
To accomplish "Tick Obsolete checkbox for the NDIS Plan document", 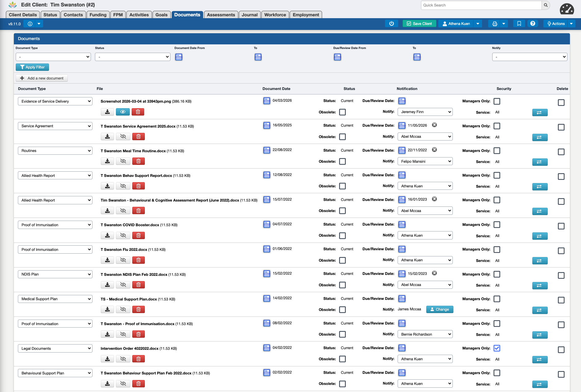I will [342, 285].
